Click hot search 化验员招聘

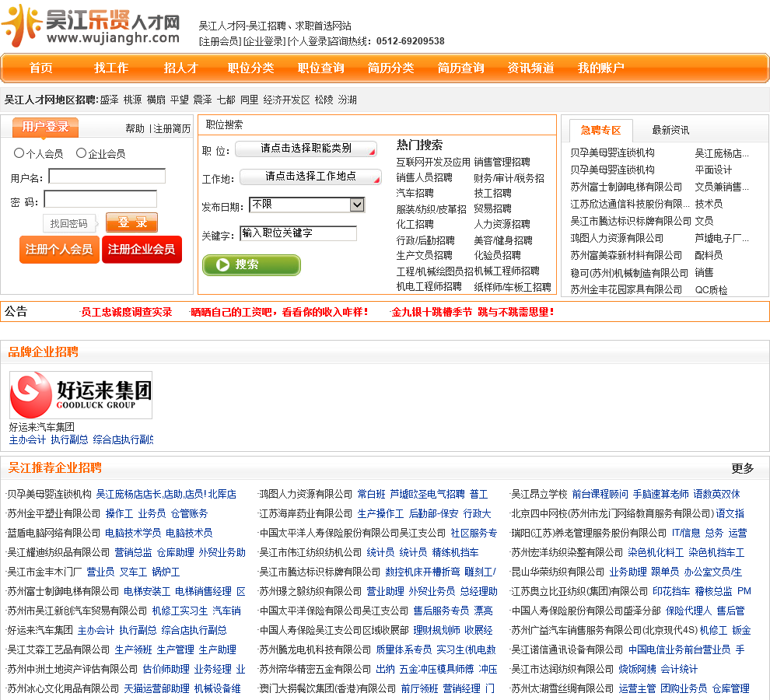point(498,255)
